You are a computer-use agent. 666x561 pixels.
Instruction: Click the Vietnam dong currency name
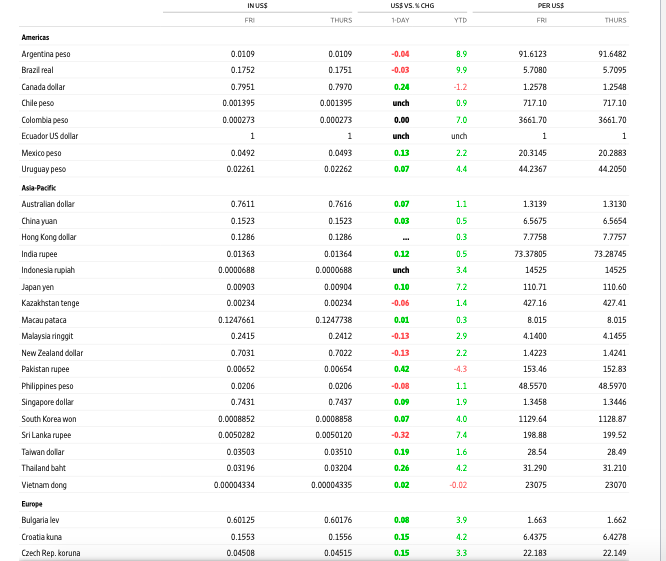click(44, 485)
